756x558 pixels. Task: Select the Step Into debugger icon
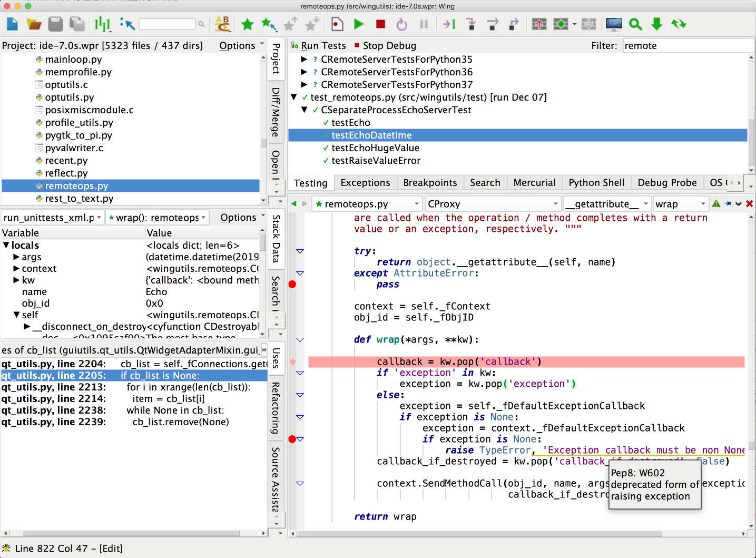tap(471, 24)
